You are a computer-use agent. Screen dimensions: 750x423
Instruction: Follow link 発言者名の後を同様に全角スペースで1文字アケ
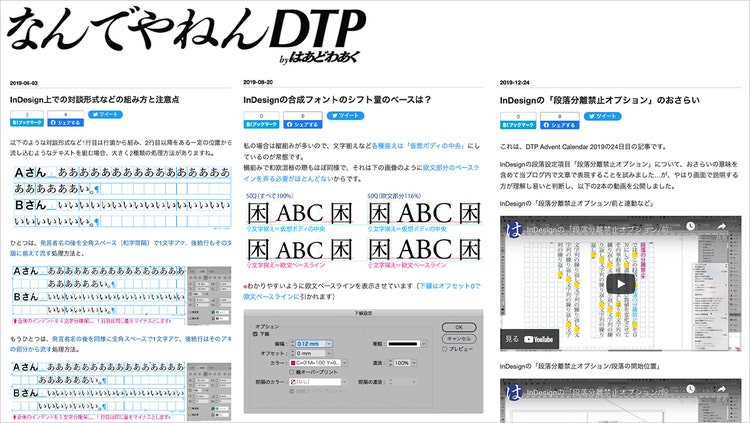click(x=114, y=339)
